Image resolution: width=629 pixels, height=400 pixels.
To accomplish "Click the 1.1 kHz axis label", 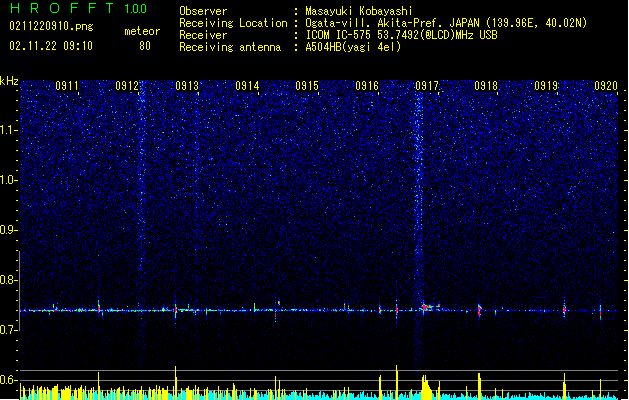I will click(9, 130).
